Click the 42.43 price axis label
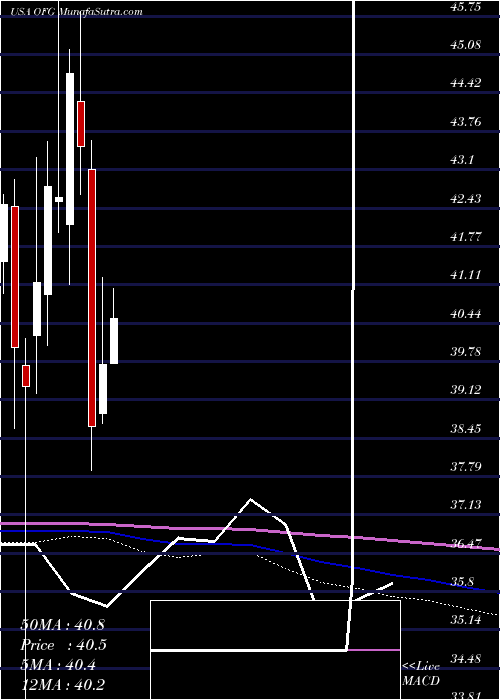 466,198
